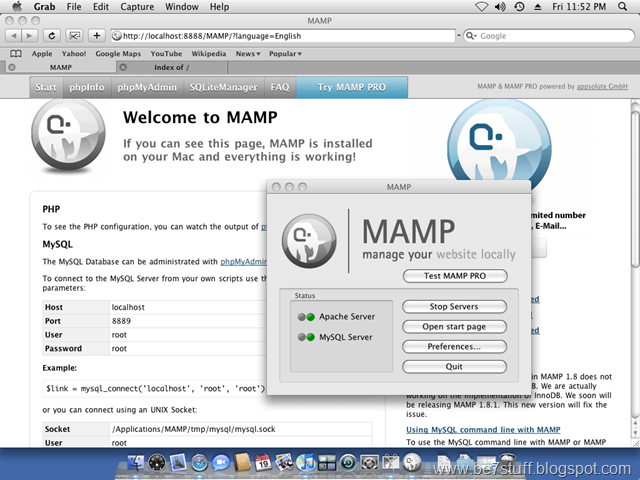640x480 pixels.
Task: Open Time Machine in the Dock
Action: tap(348, 463)
